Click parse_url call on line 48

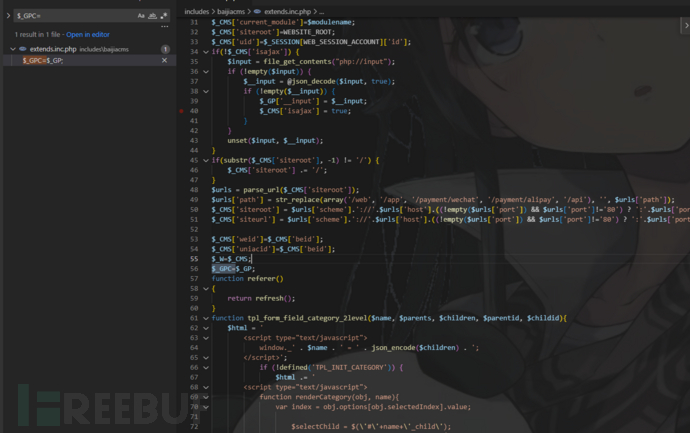[301, 190]
